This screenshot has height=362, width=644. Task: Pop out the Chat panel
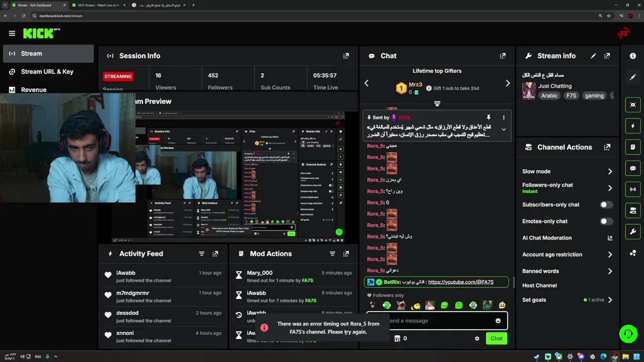point(503,56)
